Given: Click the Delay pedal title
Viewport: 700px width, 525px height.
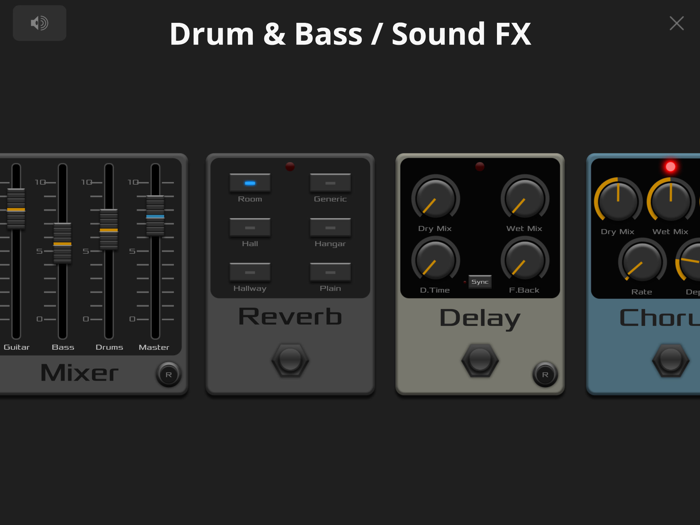Looking at the screenshot, I should (x=480, y=318).
